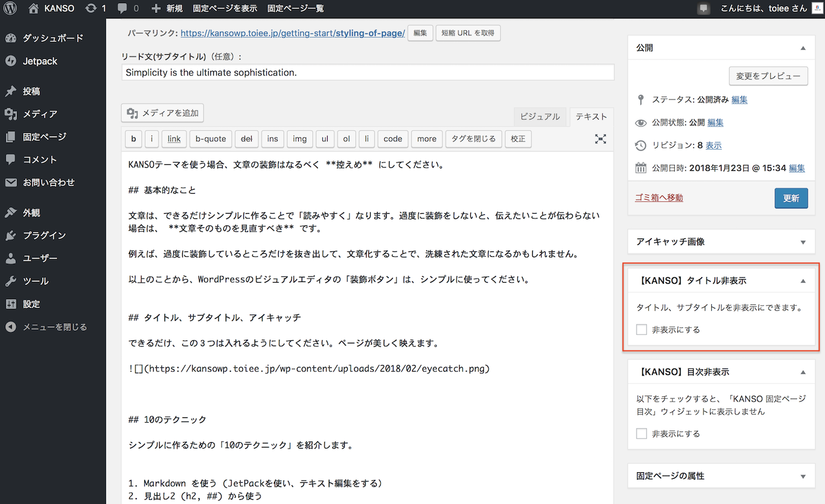Collapse 【KANSO】タイトル非表示 panel
825x504 pixels.
(803, 281)
